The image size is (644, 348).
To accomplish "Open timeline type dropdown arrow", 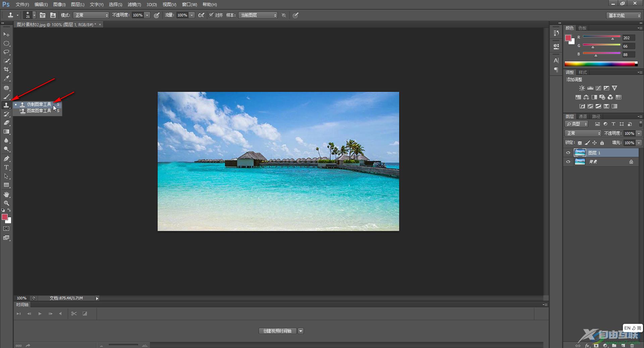I will pos(301,331).
